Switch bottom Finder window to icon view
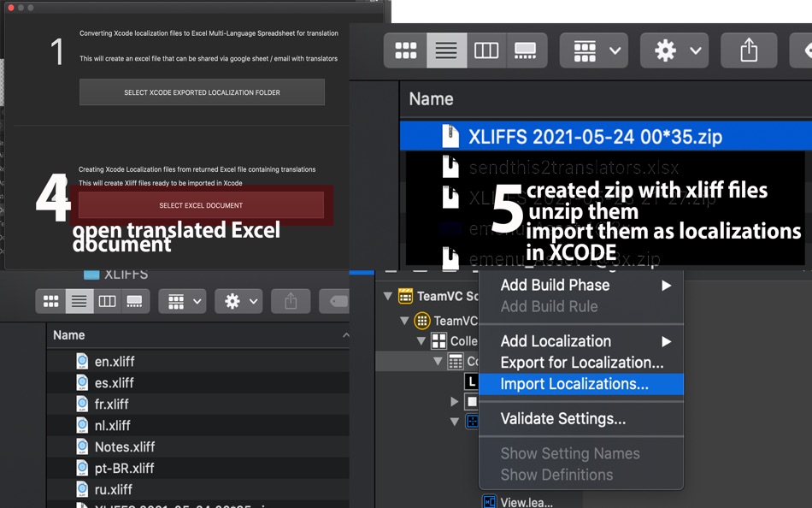The image size is (812, 508). point(50,301)
